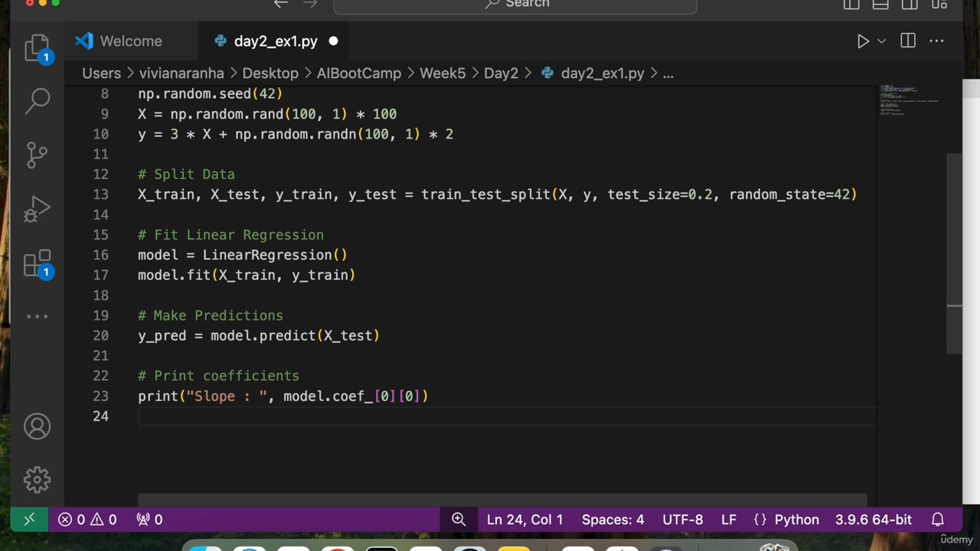
Task: Go back with the navigation arrow
Action: click(281, 4)
